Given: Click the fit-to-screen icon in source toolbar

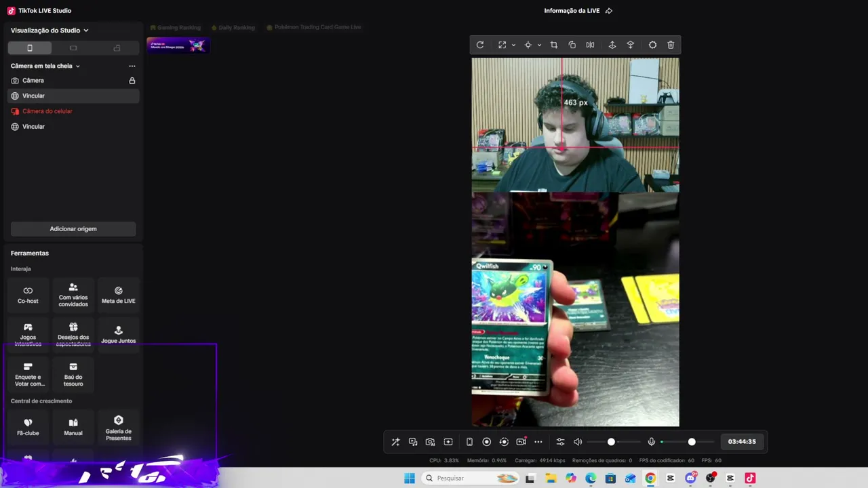Looking at the screenshot, I should click(x=502, y=45).
